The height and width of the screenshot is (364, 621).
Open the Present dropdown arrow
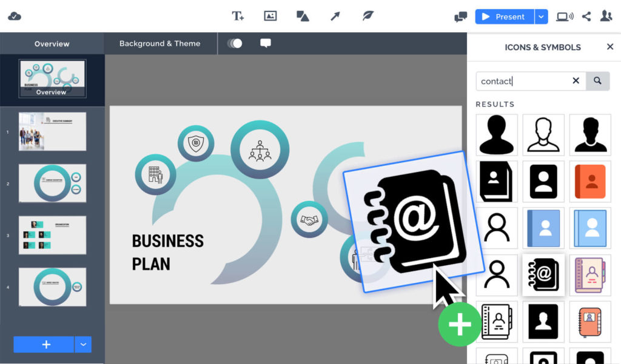click(x=541, y=16)
